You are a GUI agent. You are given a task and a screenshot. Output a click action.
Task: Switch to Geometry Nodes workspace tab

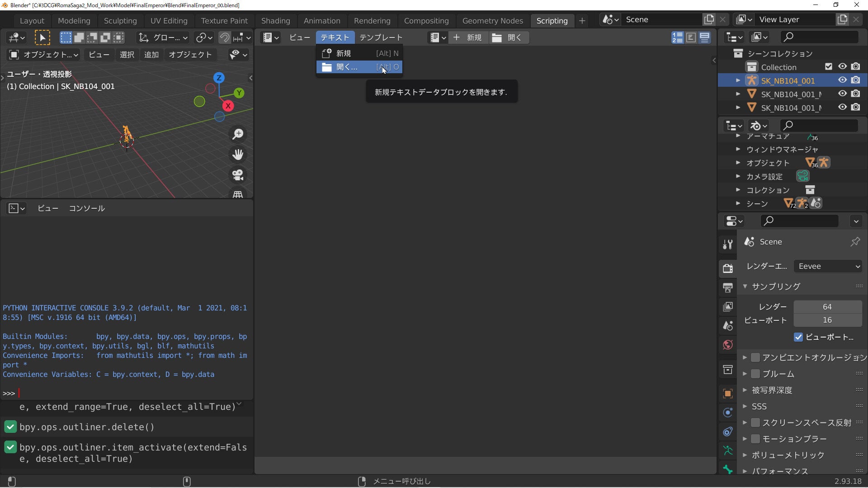coord(492,21)
